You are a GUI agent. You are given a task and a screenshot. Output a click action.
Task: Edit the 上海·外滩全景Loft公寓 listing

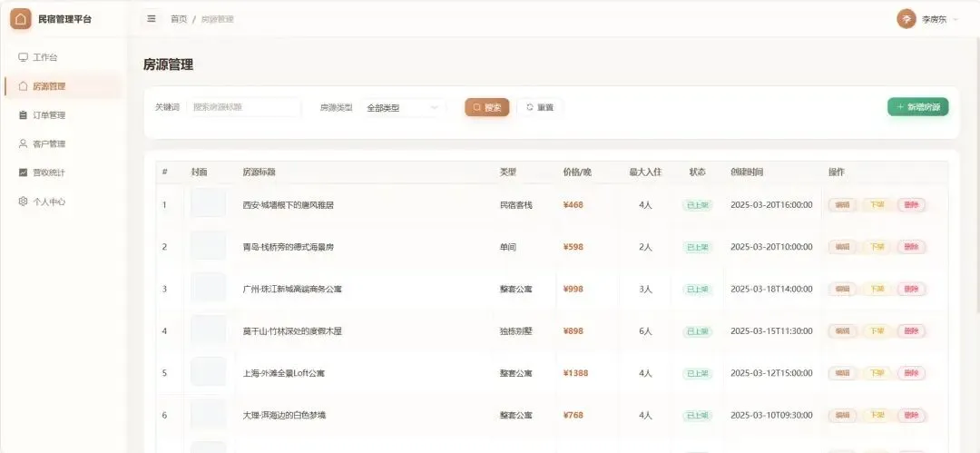click(842, 373)
